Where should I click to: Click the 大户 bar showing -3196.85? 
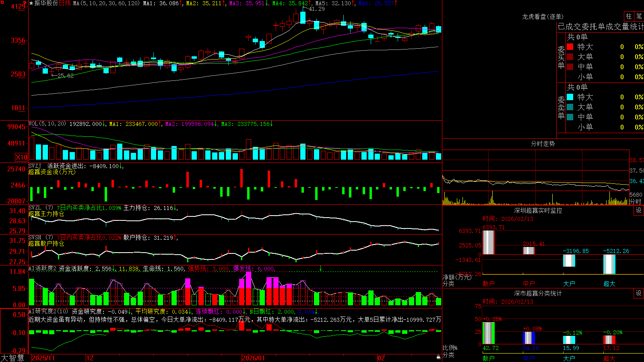(569, 261)
